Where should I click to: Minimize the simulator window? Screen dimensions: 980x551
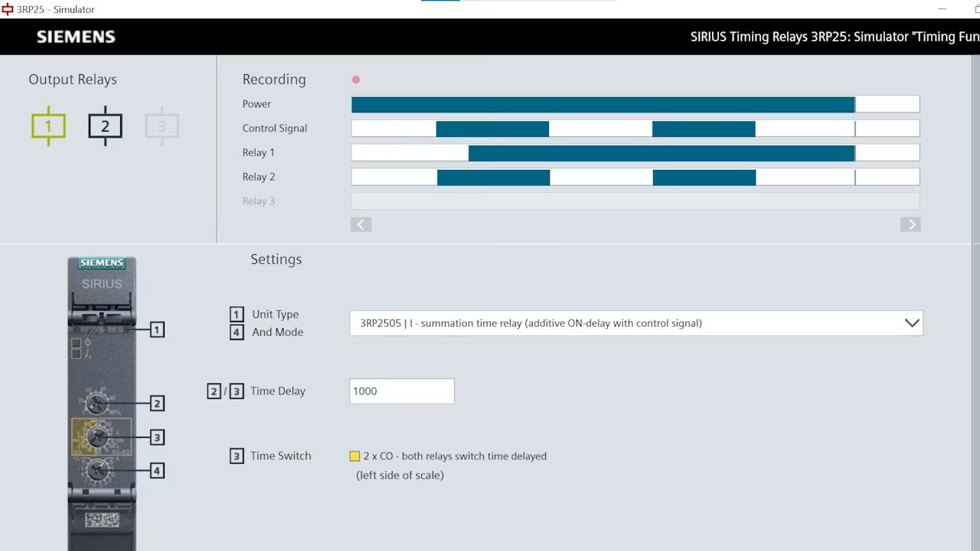[941, 9]
